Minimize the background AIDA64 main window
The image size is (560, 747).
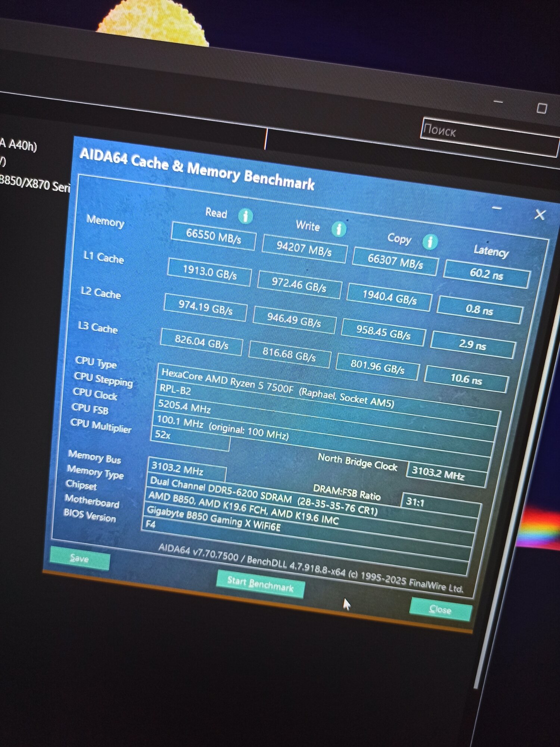498,102
